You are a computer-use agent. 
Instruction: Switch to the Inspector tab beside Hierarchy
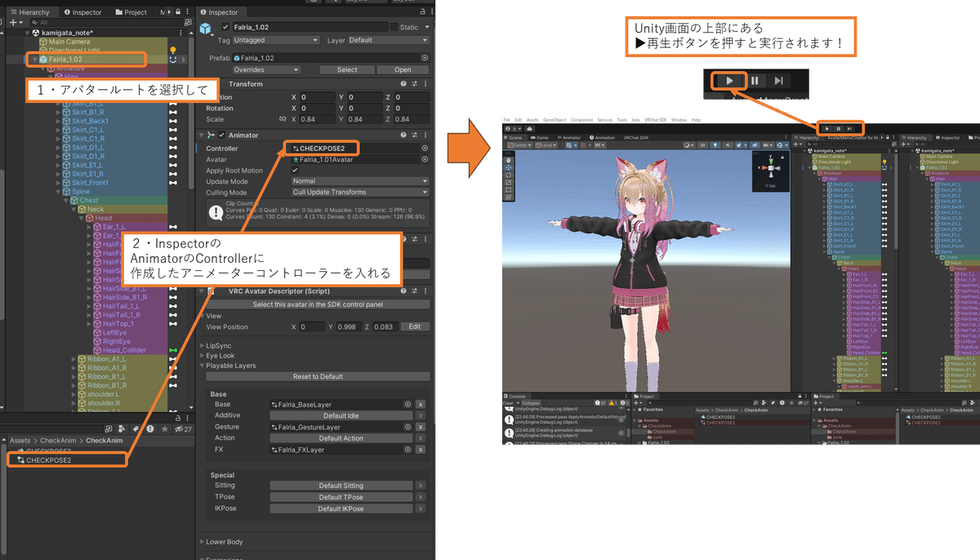82,12
